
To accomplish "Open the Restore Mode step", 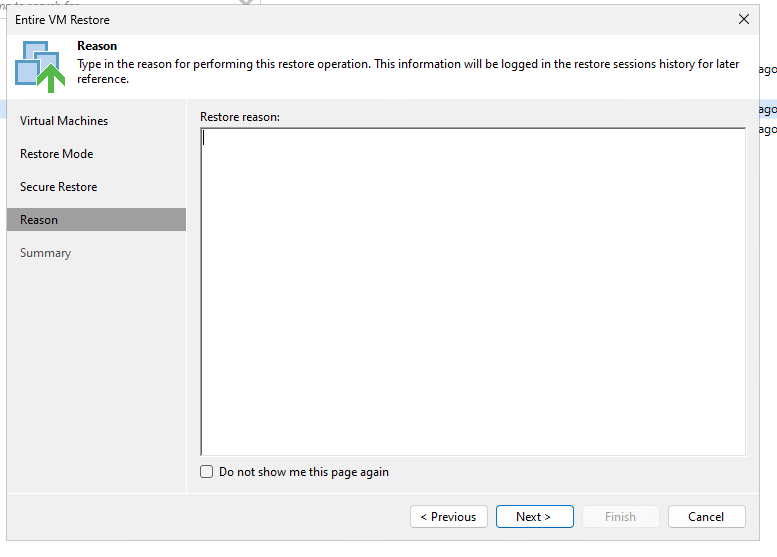I will pos(56,154).
